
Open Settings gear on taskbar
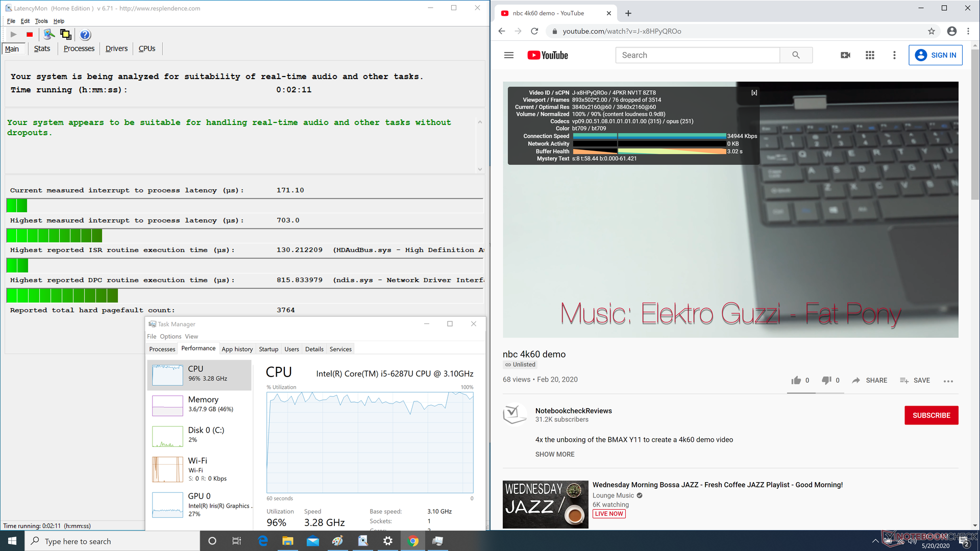point(388,541)
